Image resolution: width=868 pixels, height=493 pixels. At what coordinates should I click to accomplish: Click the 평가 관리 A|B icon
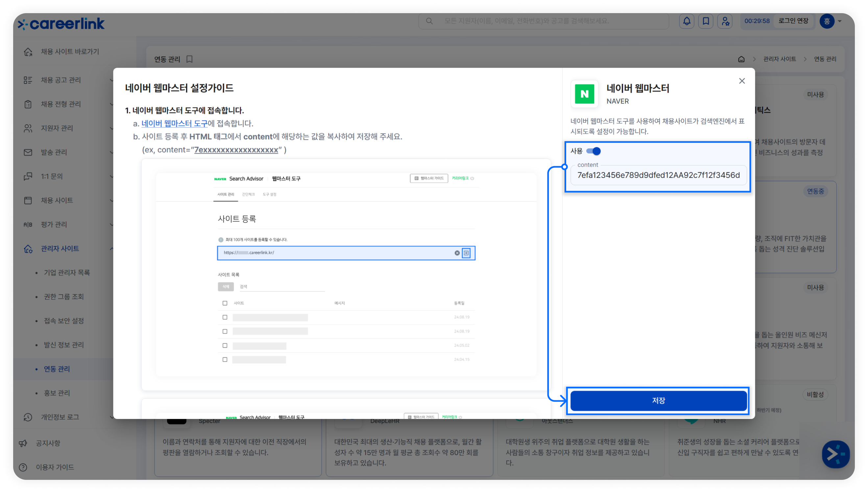point(28,224)
